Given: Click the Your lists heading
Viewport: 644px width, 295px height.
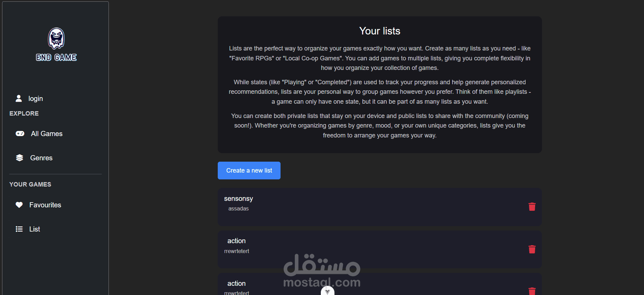Looking at the screenshot, I should click(380, 31).
